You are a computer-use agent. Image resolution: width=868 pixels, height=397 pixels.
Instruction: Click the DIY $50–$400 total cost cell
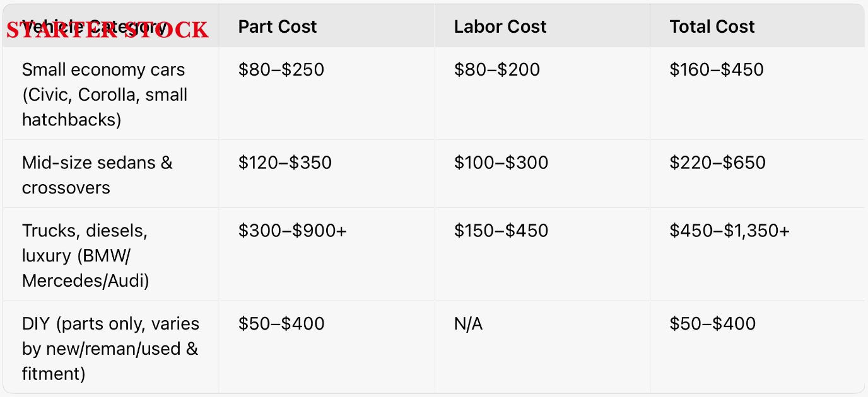[x=713, y=324]
